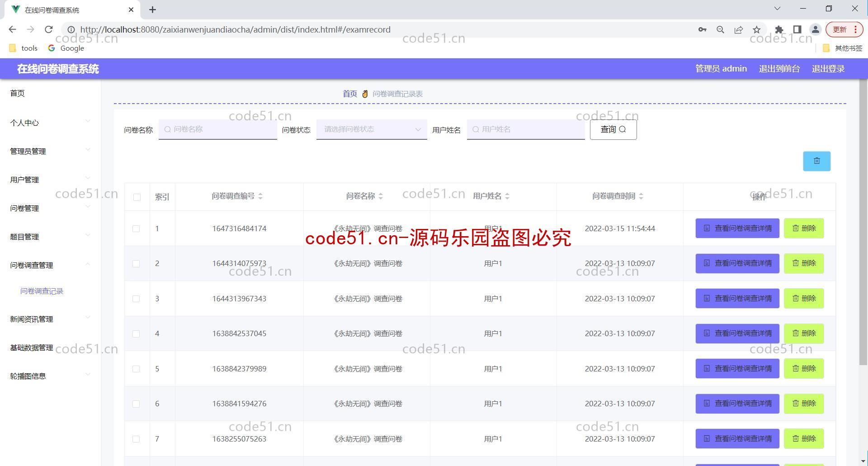View 查看问卷调查详情 for record 1638255075263

click(x=737, y=438)
